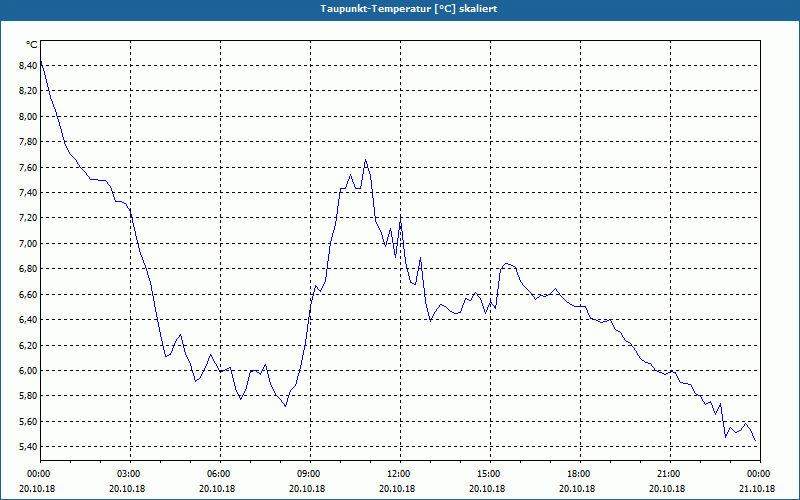This screenshot has height=500, width=800.
Task: Select the 6,00 y-axis label
Action: tap(27, 371)
